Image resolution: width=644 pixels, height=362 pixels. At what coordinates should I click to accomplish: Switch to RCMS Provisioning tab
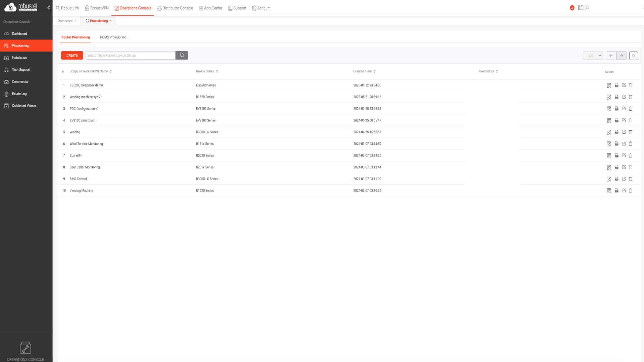click(x=113, y=37)
